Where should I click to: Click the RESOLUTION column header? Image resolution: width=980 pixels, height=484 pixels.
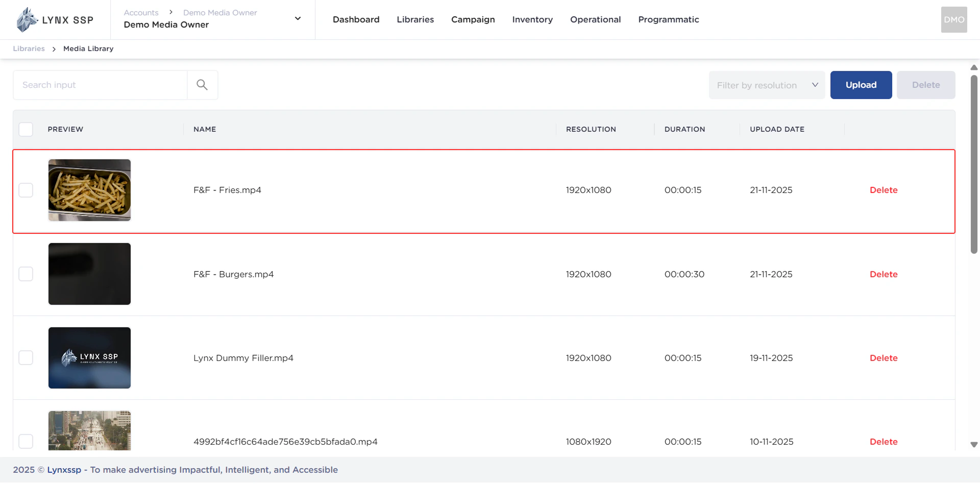591,129
